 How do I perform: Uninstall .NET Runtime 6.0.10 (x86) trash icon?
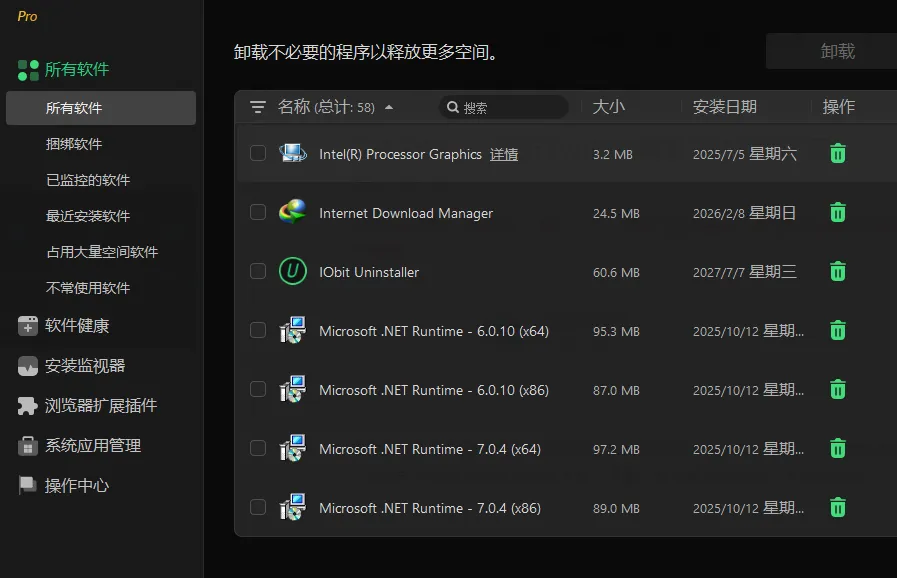838,389
